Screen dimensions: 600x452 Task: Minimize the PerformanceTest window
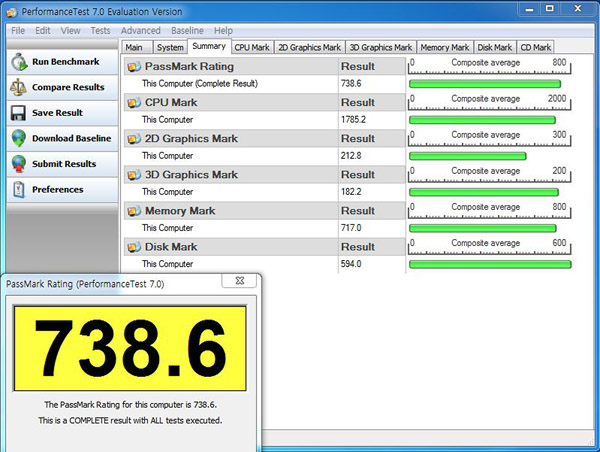click(x=529, y=9)
